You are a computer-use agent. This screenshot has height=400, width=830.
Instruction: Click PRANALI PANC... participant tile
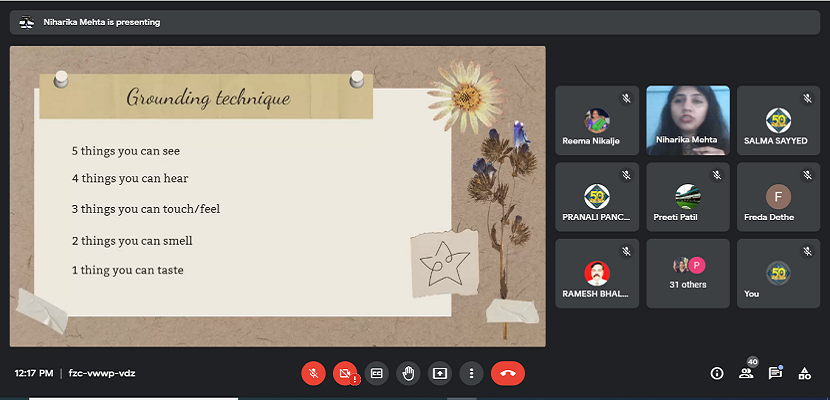597,197
